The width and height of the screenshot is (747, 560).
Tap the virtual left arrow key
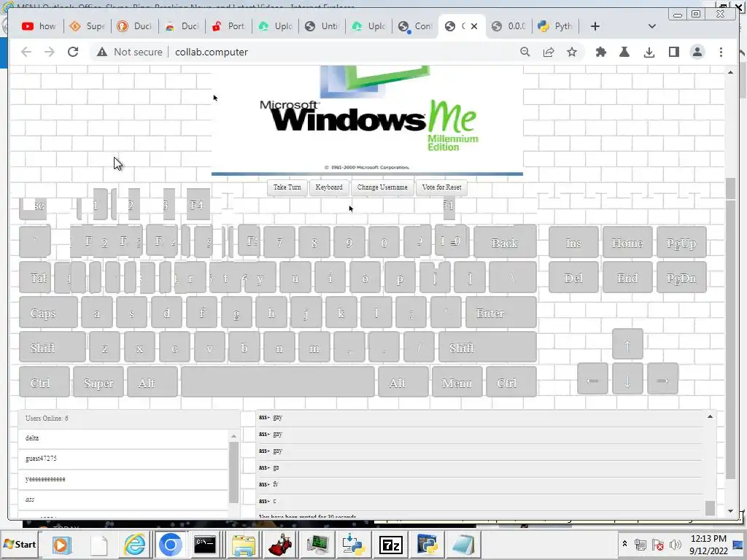point(592,379)
